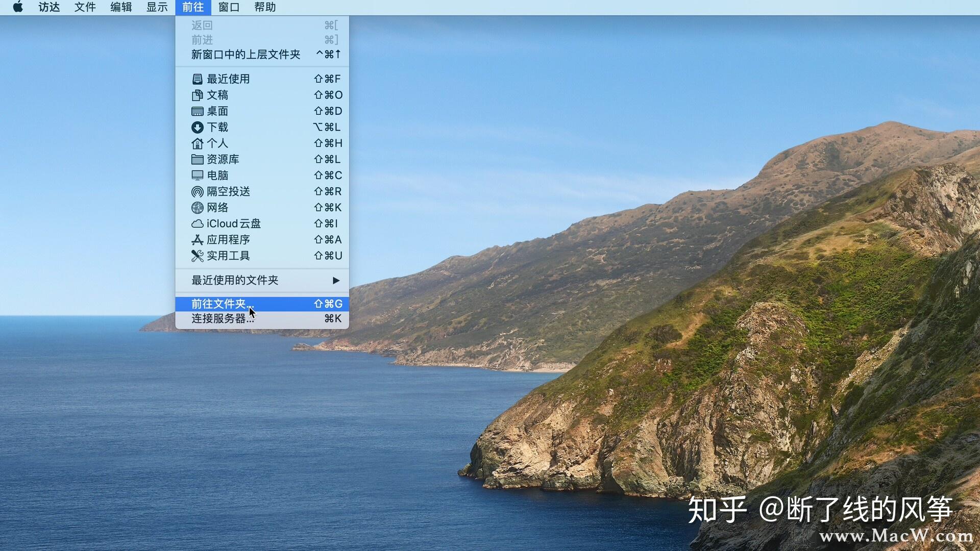Open the 帮助 menu in menu bar
This screenshot has height=551, width=980.
[x=265, y=7]
